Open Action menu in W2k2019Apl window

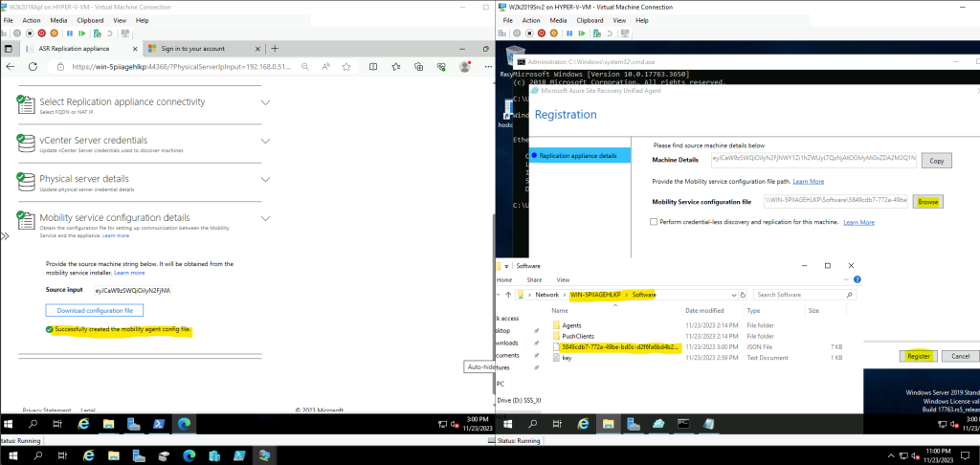point(32,21)
